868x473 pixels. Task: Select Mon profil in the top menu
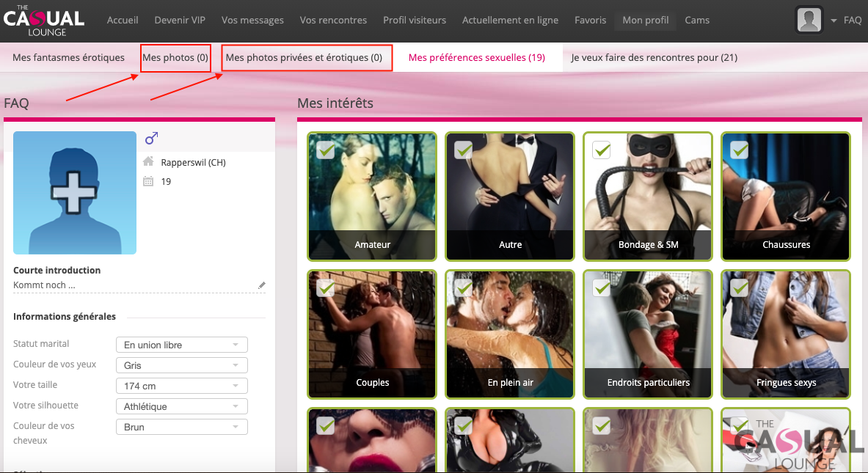[x=646, y=20]
